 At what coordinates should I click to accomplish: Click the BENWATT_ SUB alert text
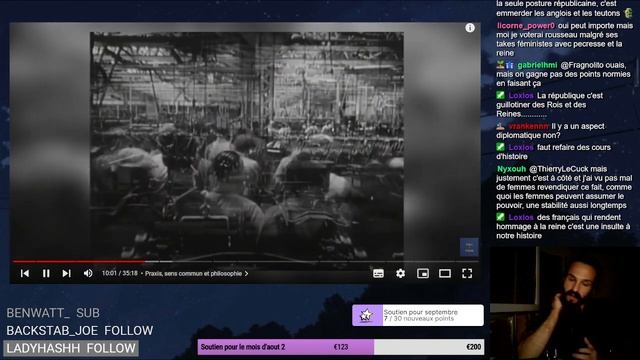point(53,313)
